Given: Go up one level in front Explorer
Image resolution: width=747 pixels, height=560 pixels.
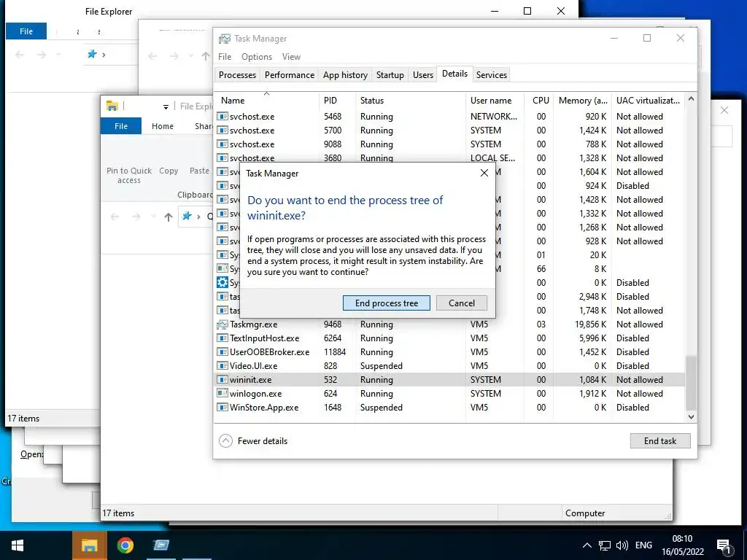Looking at the screenshot, I should pyautogui.click(x=169, y=217).
